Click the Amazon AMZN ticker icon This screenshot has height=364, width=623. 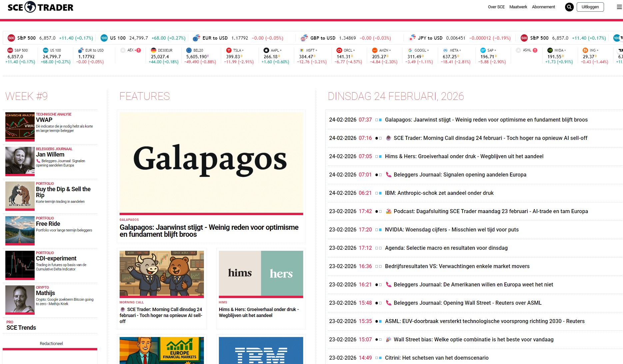(x=374, y=50)
